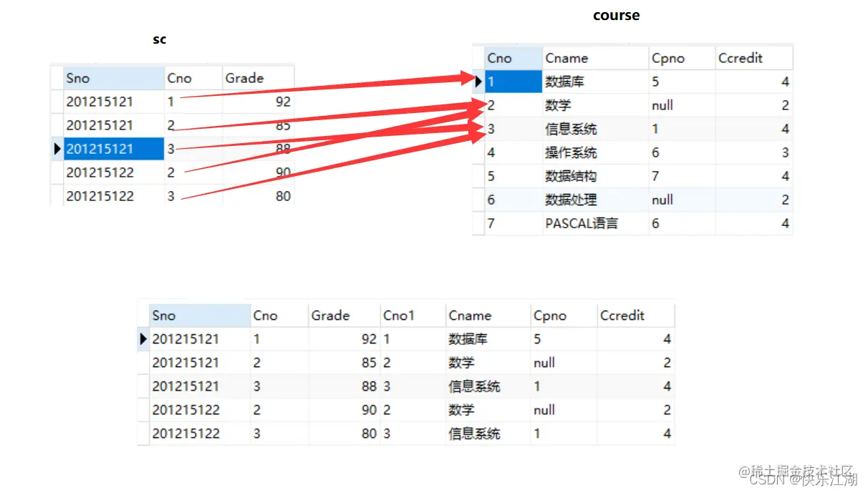The width and height of the screenshot is (868, 493).
Task: Select the Cname header in result table
Action: tap(488, 315)
